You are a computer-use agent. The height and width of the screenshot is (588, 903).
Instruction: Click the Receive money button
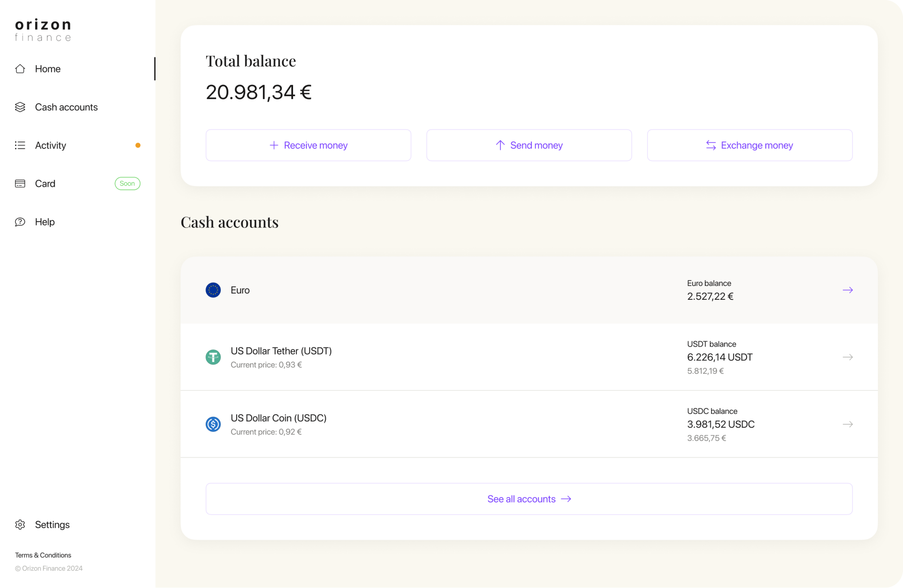(308, 145)
